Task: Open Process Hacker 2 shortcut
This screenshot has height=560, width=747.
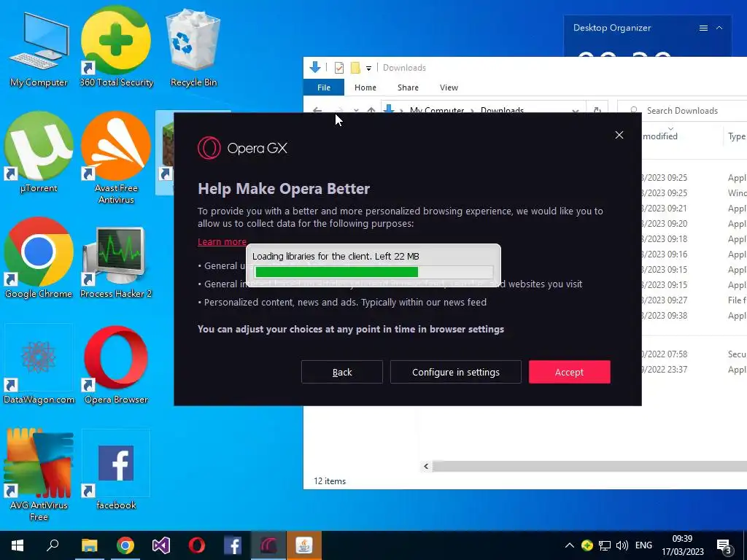Action: click(116, 262)
